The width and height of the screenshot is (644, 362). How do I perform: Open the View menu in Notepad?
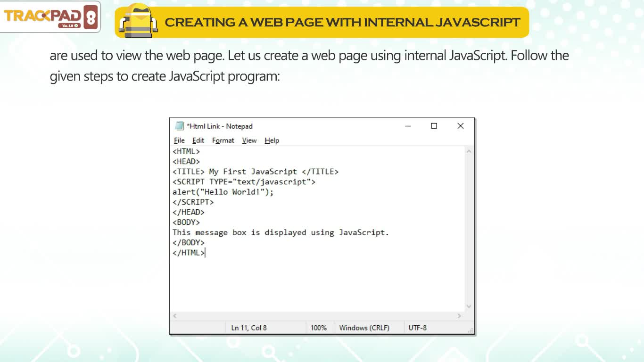pyautogui.click(x=249, y=140)
